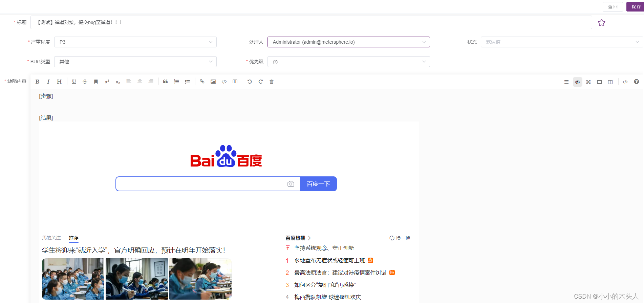Clear editor content with trash icon
This screenshot has height=303, width=644.
[x=272, y=82]
